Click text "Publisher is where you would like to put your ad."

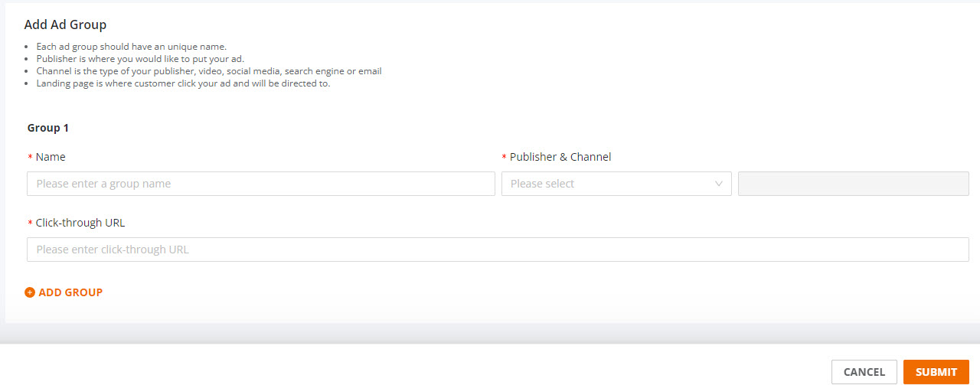coord(140,59)
